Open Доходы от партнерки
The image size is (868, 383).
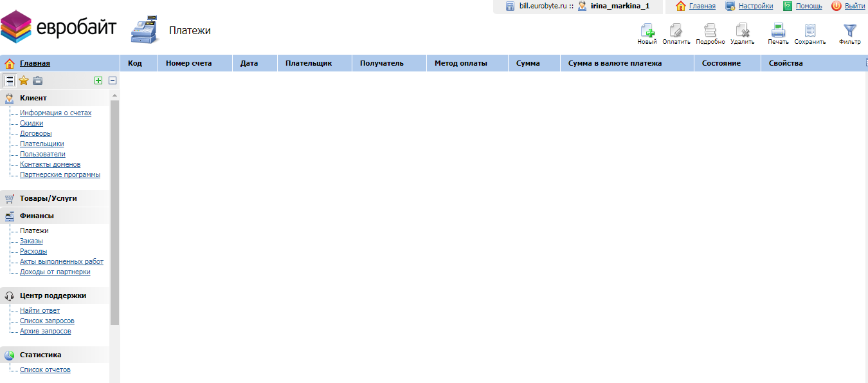tap(55, 272)
